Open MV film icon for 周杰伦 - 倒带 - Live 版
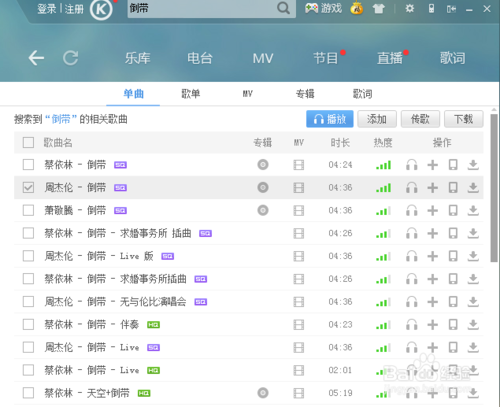This screenshot has height=407, width=500. pos(298,256)
